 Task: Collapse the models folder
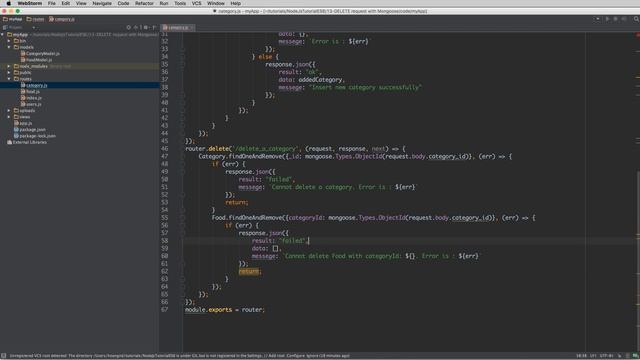coord(9,47)
